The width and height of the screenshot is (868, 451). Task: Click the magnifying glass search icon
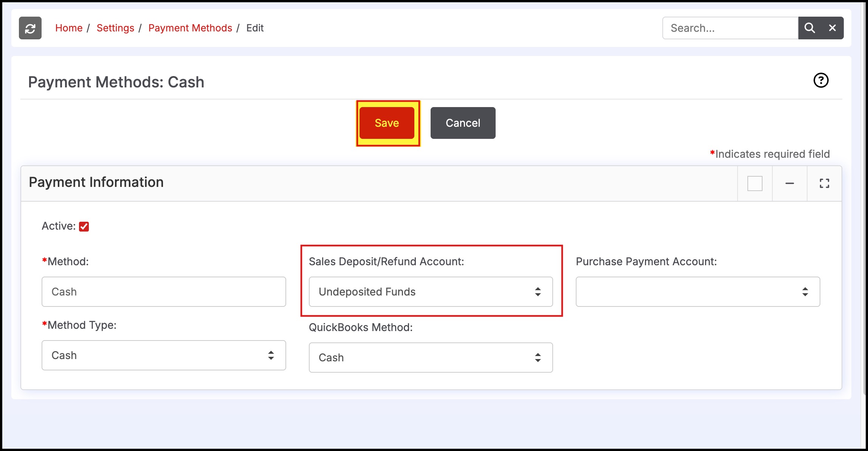809,28
